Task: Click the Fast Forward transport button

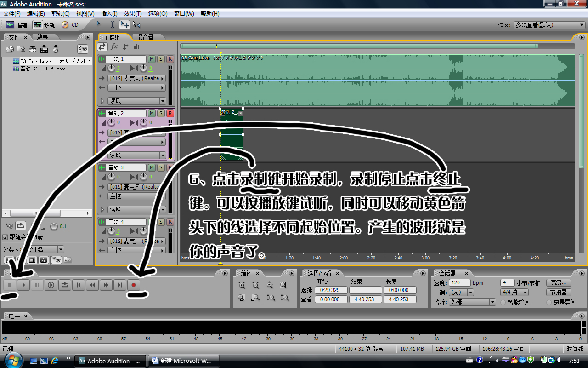Action: pos(106,285)
